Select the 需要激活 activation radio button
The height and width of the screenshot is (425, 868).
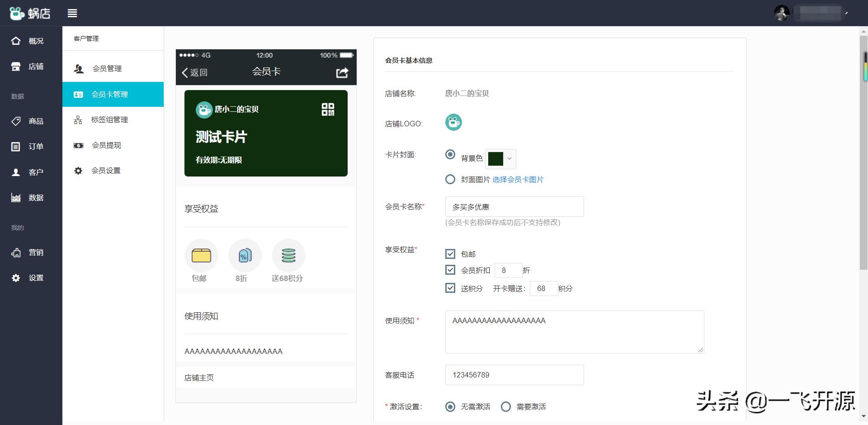506,406
